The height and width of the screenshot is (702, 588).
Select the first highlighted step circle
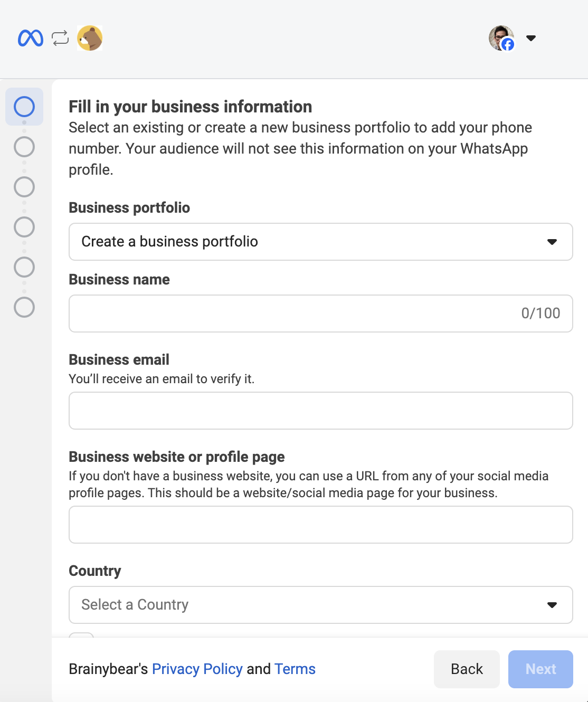(24, 107)
